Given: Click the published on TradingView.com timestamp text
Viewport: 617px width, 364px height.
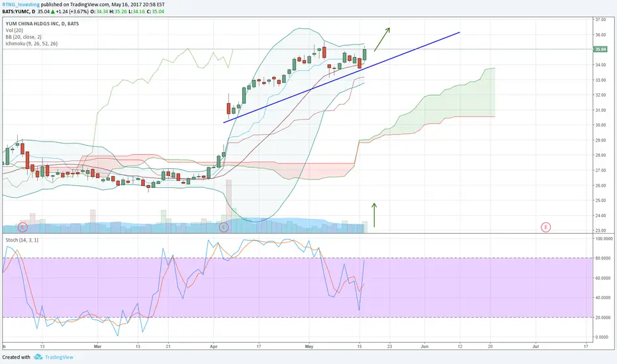Looking at the screenshot, I should tap(103, 5).
